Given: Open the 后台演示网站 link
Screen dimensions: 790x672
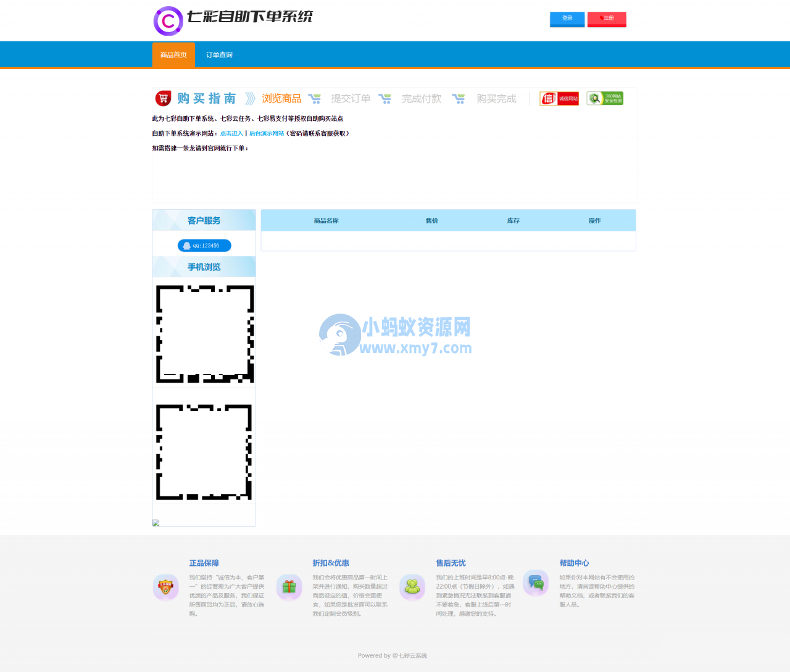Looking at the screenshot, I should [267, 133].
